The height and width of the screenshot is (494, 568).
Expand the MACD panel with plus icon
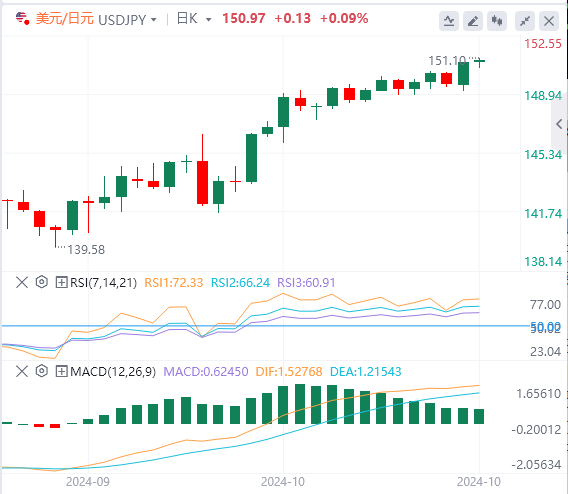62,371
